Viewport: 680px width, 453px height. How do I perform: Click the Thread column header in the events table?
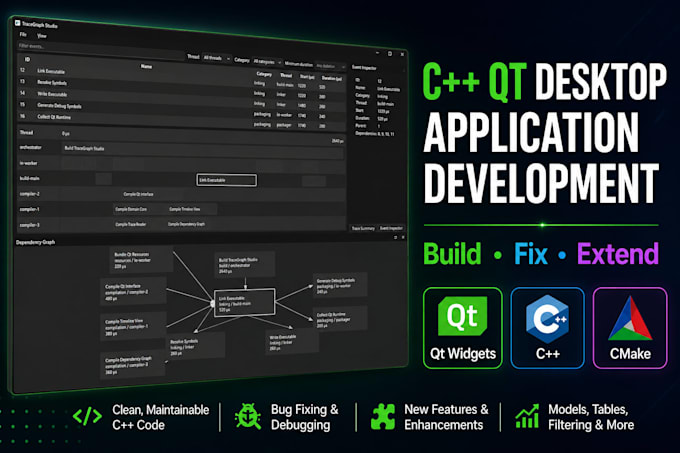pos(286,75)
